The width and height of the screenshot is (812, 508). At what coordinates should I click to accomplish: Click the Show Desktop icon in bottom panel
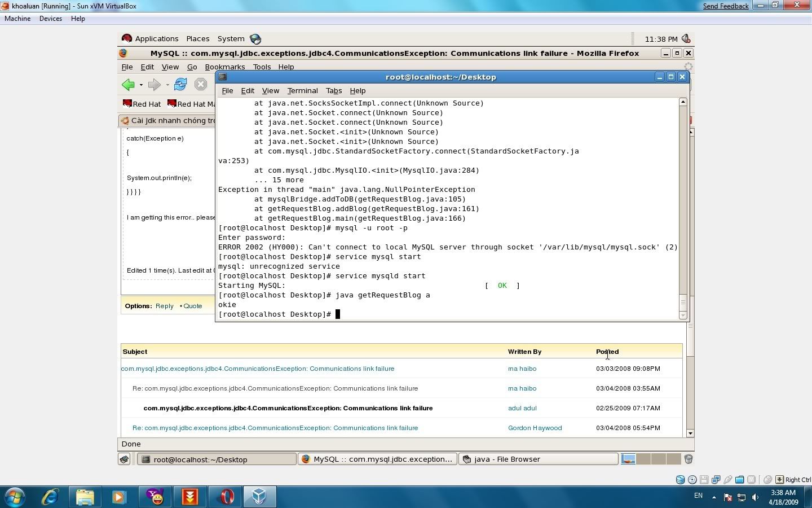tap(125, 459)
